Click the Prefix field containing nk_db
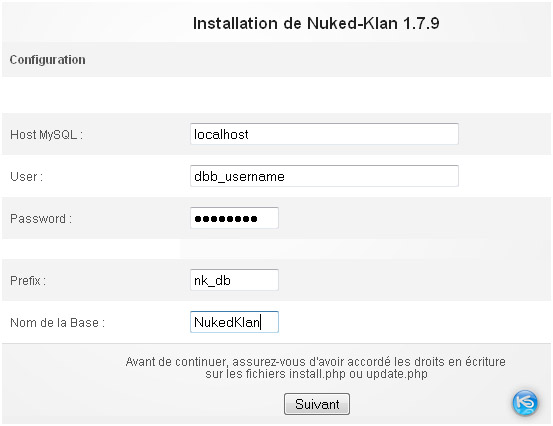The height and width of the screenshot is (426, 553). [234, 280]
